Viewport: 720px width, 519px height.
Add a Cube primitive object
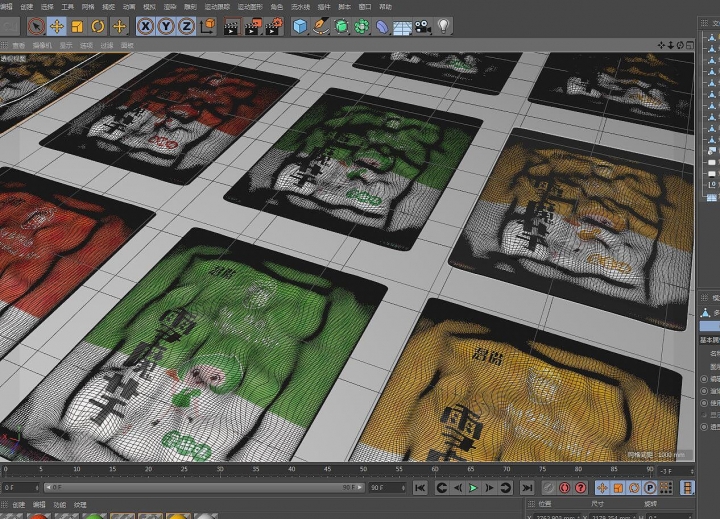pos(299,26)
